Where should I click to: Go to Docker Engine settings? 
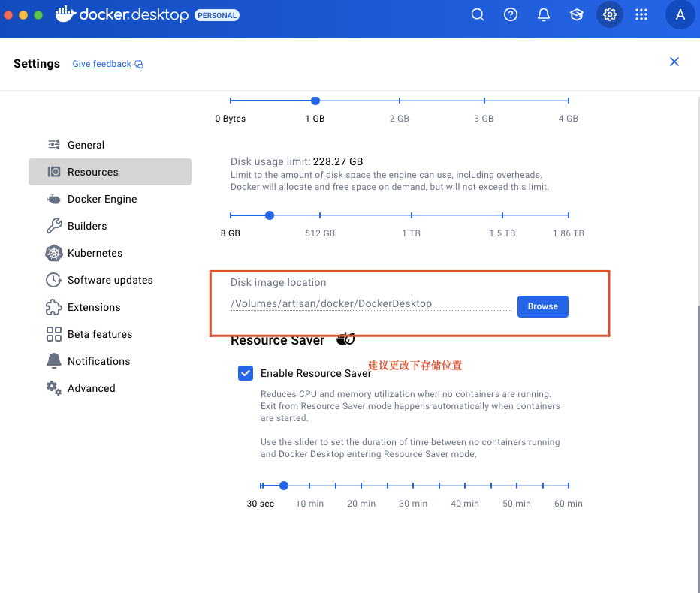click(110, 199)
